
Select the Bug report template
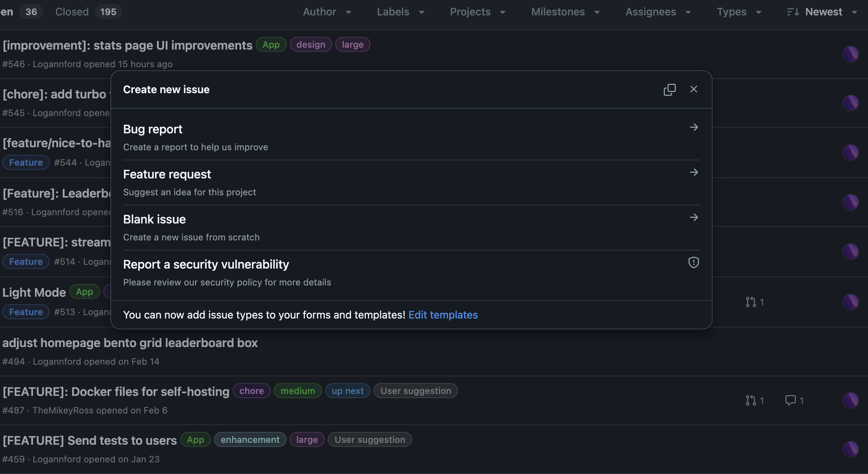click(153, 129)
